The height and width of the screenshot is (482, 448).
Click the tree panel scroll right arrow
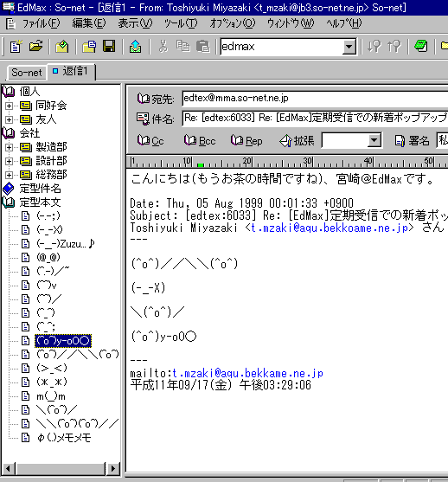coord(112,468)
